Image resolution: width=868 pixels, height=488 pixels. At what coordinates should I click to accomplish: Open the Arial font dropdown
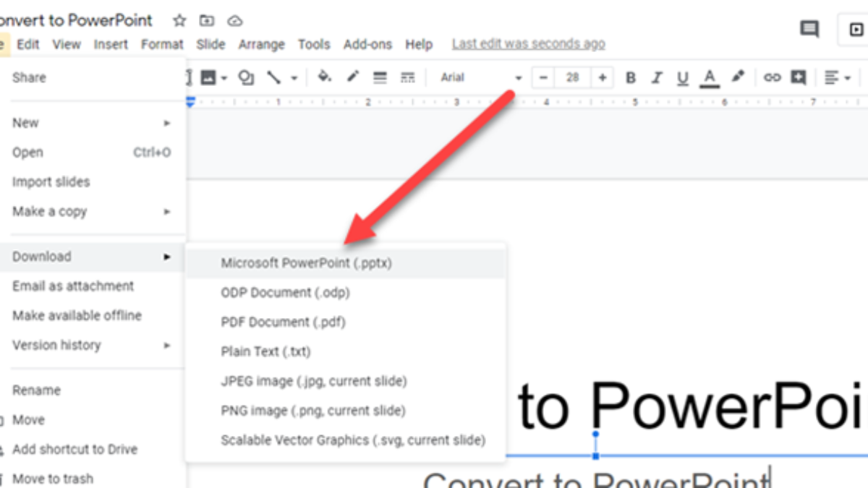(x=481, y=77)
